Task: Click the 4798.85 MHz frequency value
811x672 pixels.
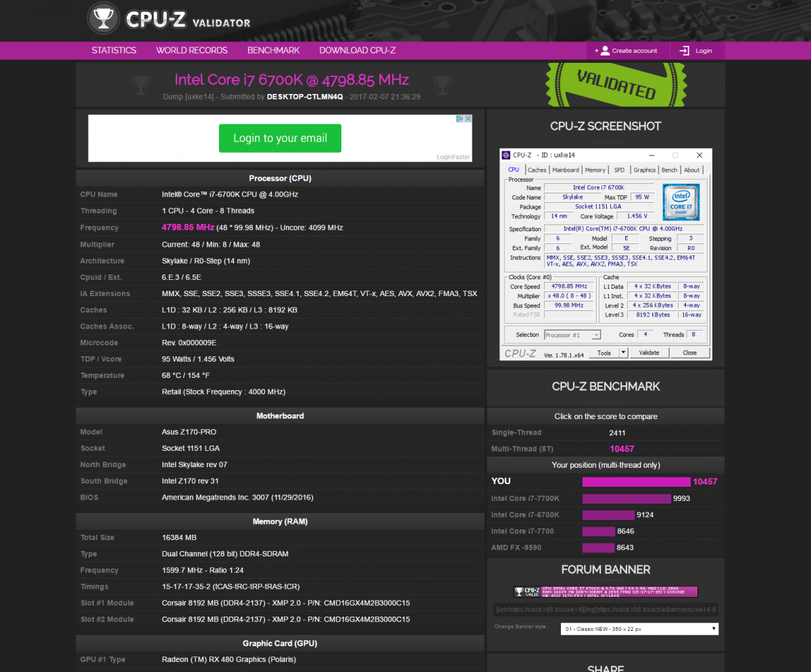Action: point(188,227)
